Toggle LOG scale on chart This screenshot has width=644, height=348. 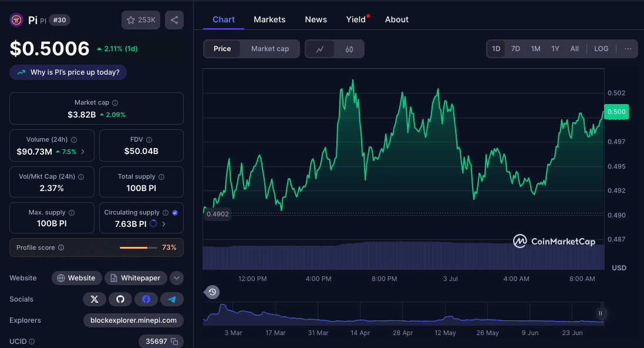[x=601, y=49]
